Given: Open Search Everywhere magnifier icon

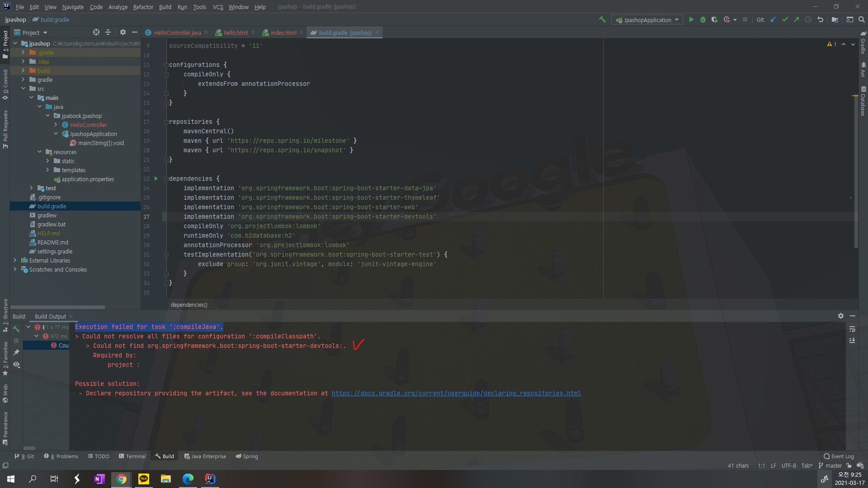Looking at the screenshot, I should tap(861, 19).
